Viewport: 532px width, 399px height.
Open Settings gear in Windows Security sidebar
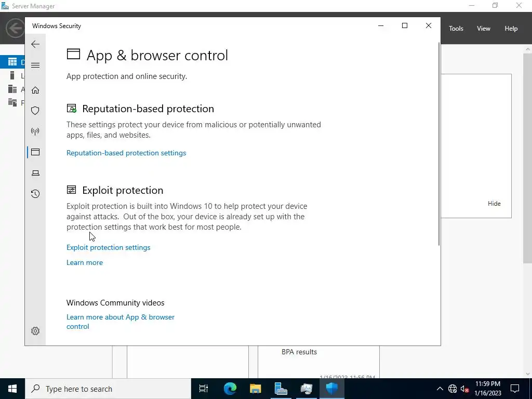pos(35,331)
